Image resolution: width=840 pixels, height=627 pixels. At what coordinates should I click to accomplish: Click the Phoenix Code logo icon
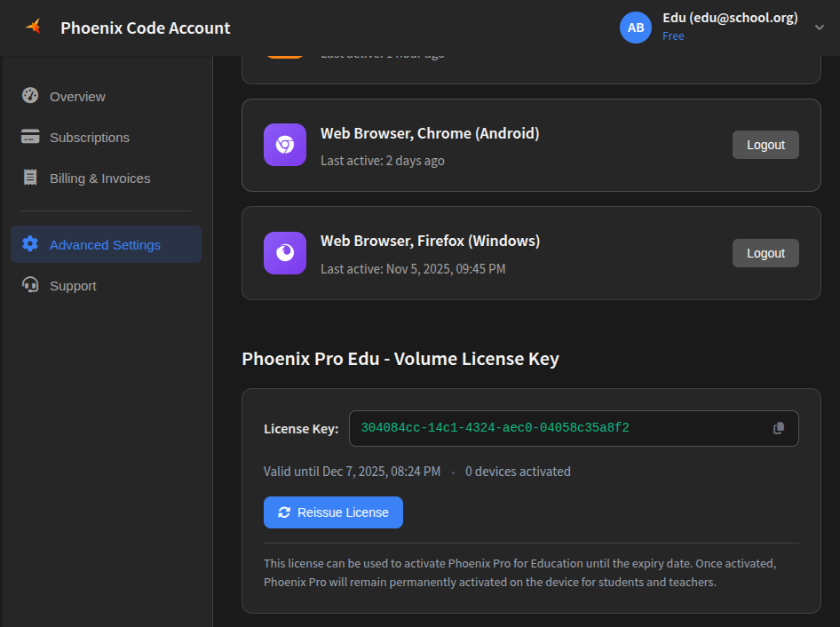tap(33, 27)
